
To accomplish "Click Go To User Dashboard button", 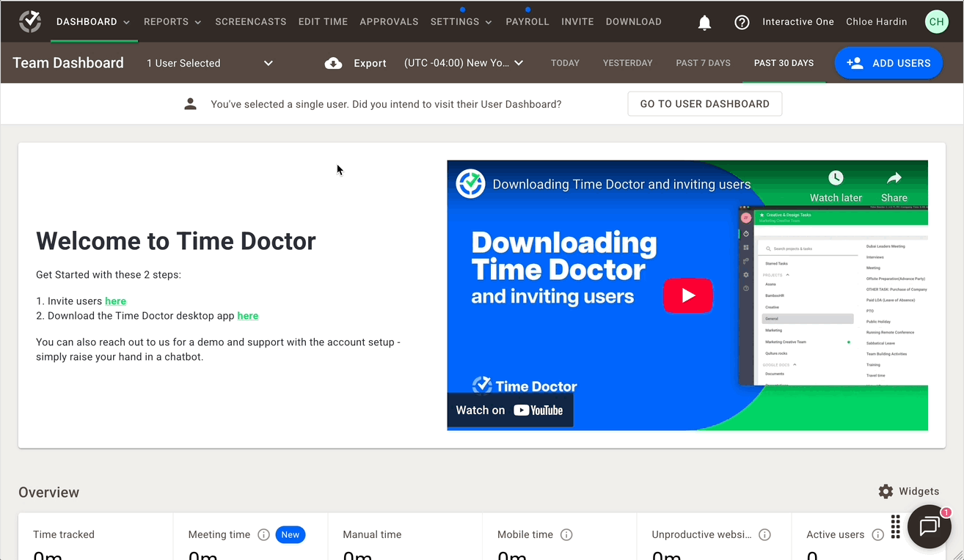I will tap(705, 104).
